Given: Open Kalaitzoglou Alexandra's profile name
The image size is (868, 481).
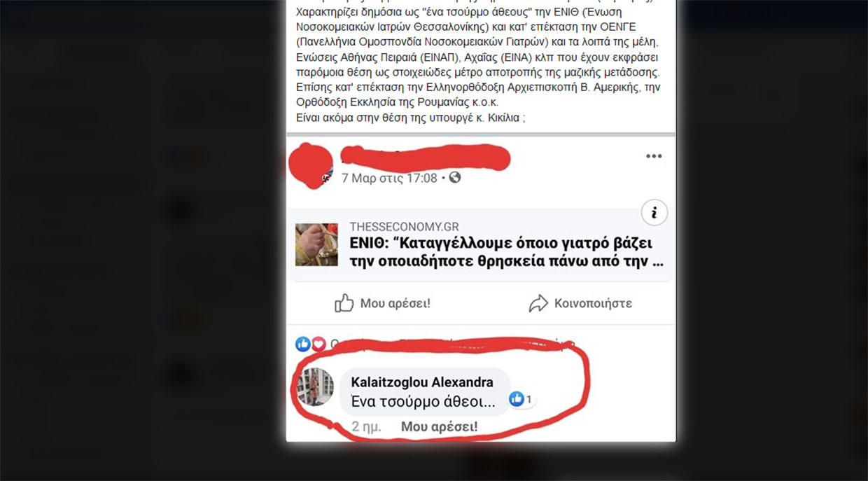Looking at the screenshot, I should click(x=422, y=382).
